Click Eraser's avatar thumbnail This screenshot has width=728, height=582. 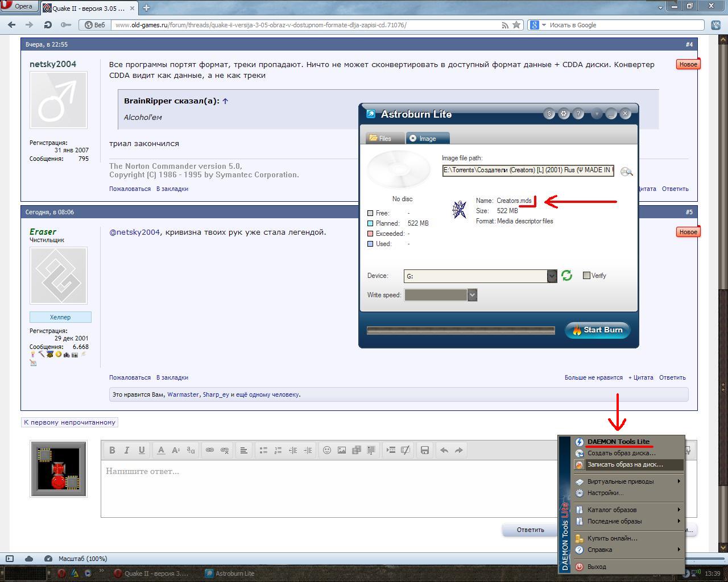point(58,276)
